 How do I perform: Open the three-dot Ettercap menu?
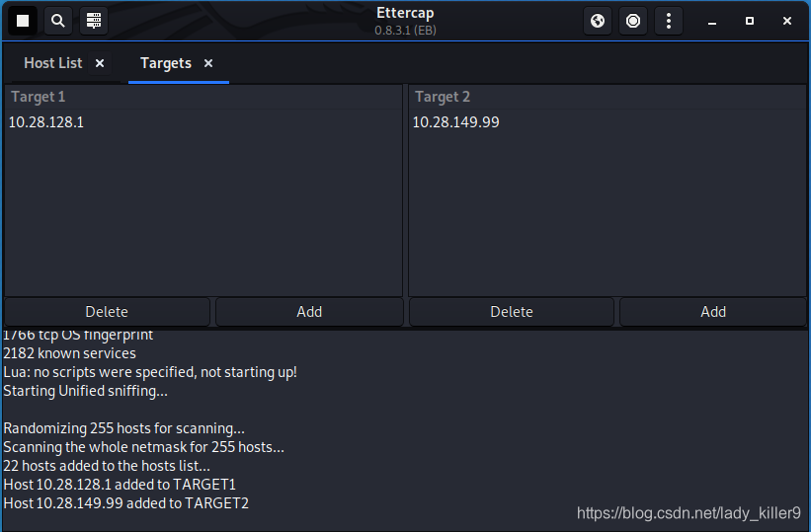[x=669, y=21]
